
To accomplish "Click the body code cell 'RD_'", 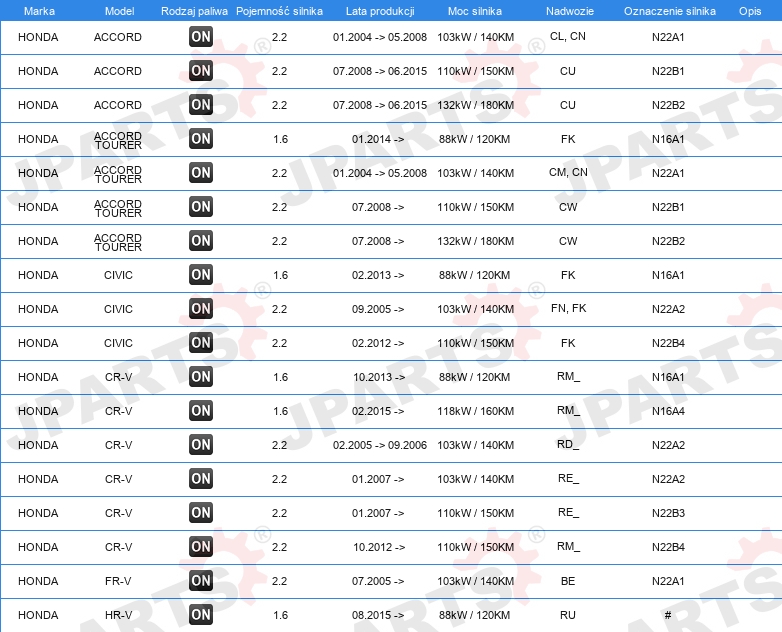I will (568, 444).
